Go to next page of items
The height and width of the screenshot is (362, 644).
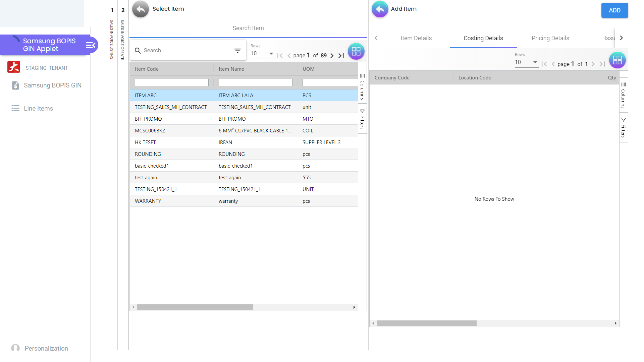pos(332,56)
